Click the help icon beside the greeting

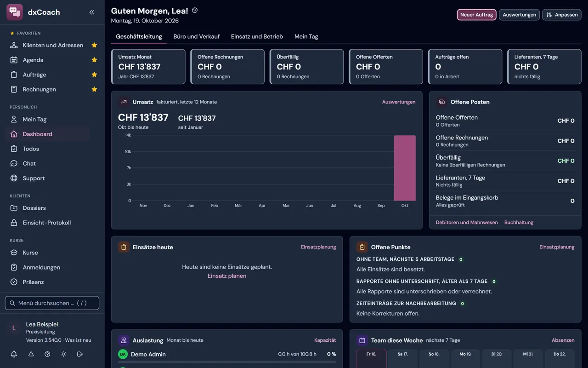pyautogui.click(x=195, y=11)
